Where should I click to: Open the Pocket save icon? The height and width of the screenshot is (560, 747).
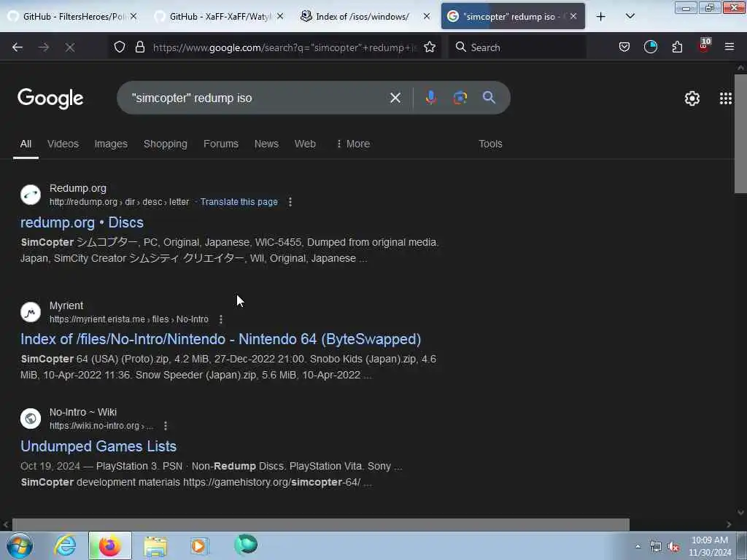[x=624, y=47]
